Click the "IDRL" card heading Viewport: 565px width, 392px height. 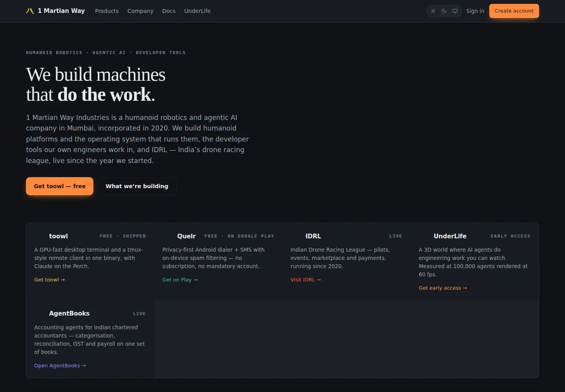point(313,236)
